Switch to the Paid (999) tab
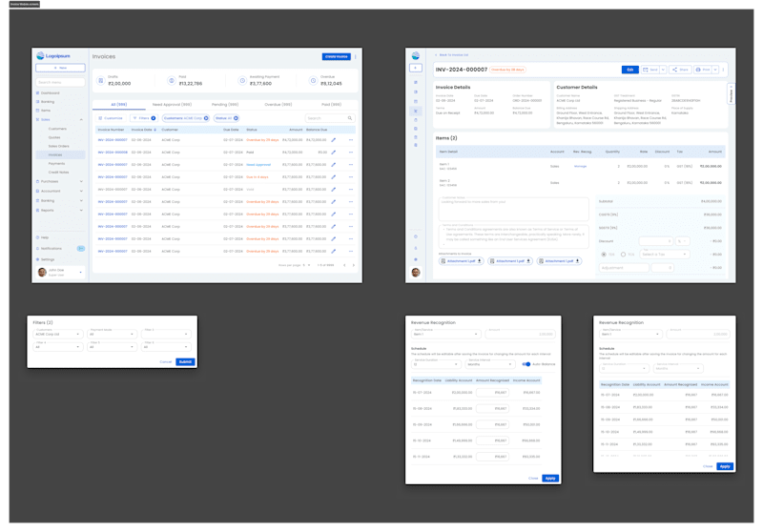Image resolution: width=763 pixels, height=532 pixels. coord(331,105)
